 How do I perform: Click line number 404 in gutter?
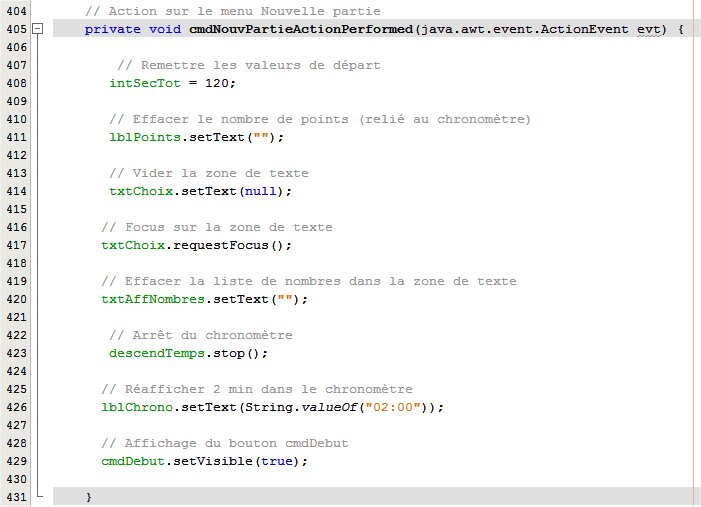(17, 11)
